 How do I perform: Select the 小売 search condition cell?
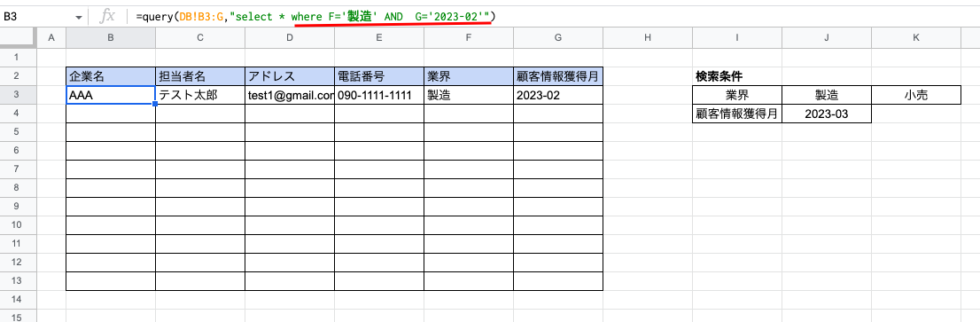point(915,95)
